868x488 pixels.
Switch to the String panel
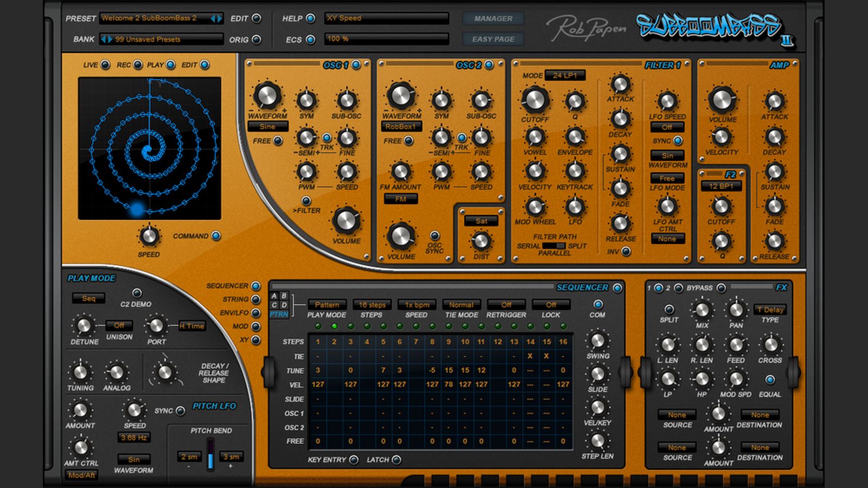[x=256, y=299]
